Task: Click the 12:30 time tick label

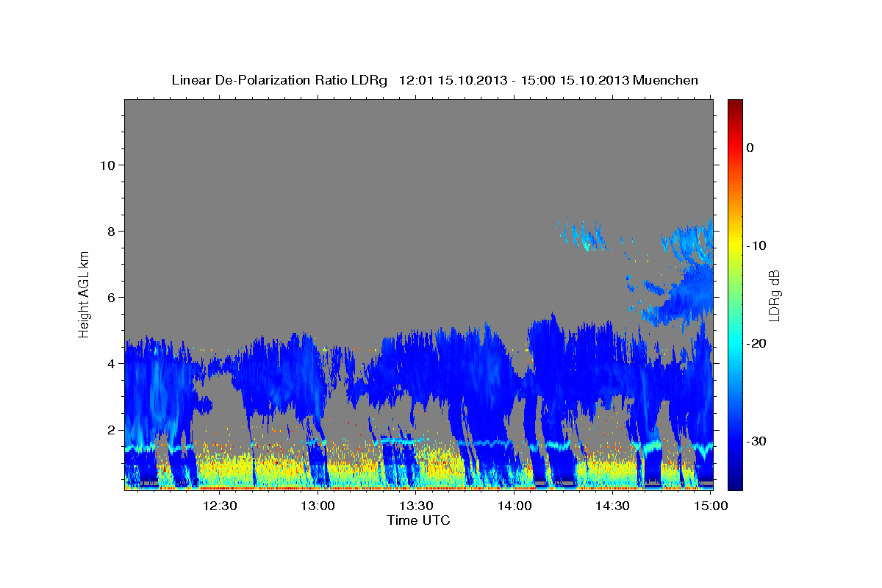Action: point(219,506)
